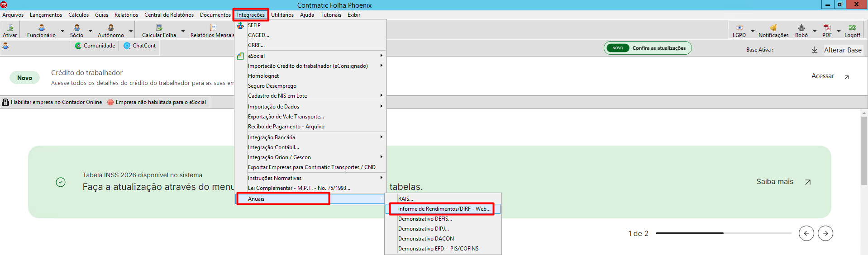Select Recibo de Pagamento - Arquivo
This screenshot has width=868, height=255.
coord(310,127)
